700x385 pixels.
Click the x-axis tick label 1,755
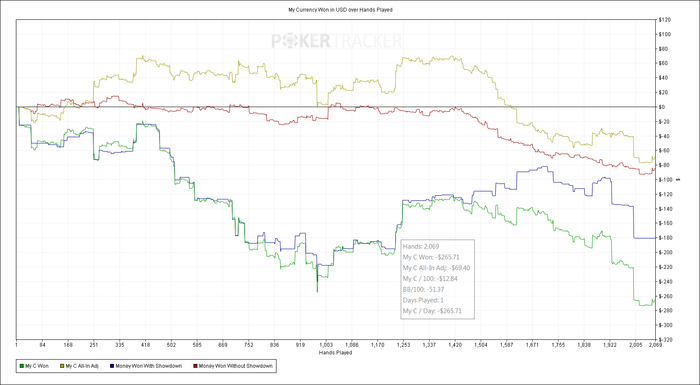click(558, 345)
